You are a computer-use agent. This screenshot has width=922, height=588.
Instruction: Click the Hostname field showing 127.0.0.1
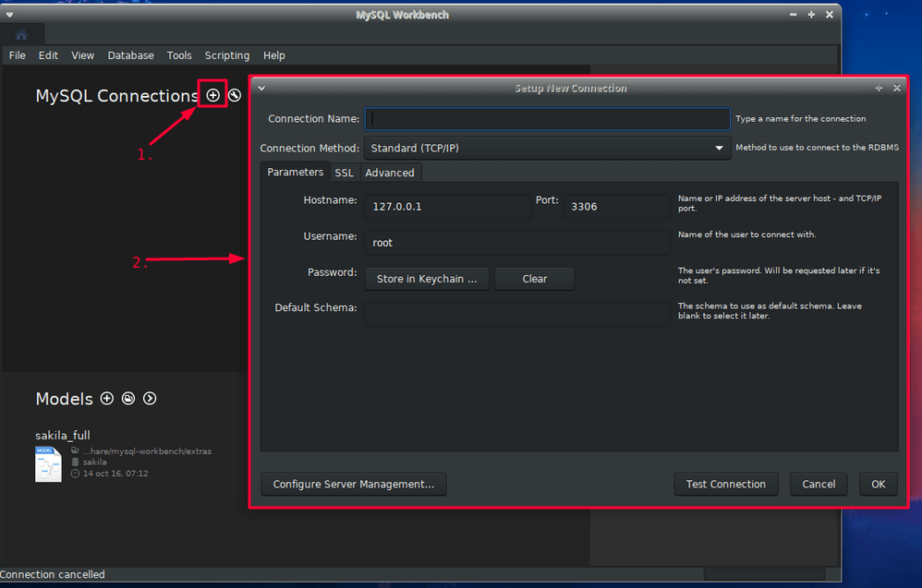click(x=447, y=207)
